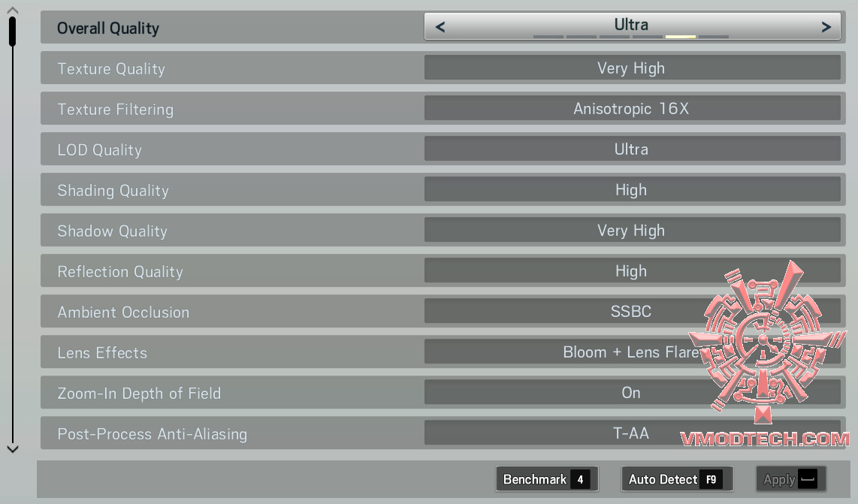The width and height of the screenshot is (858, 504).
Task: Click the highlighted Overall Quality level segment
Action: [x=680, y=37]
